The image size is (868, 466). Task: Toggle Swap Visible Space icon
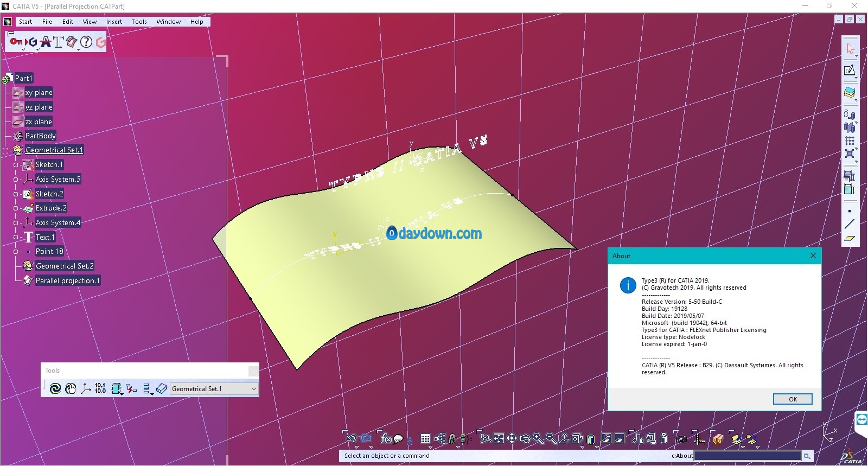click(x=619, y=438)
